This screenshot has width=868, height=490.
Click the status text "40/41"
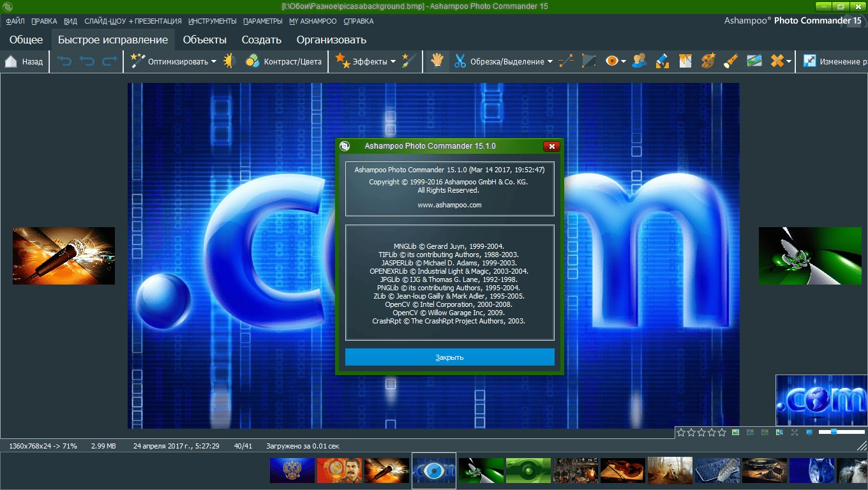click(243, 446)
